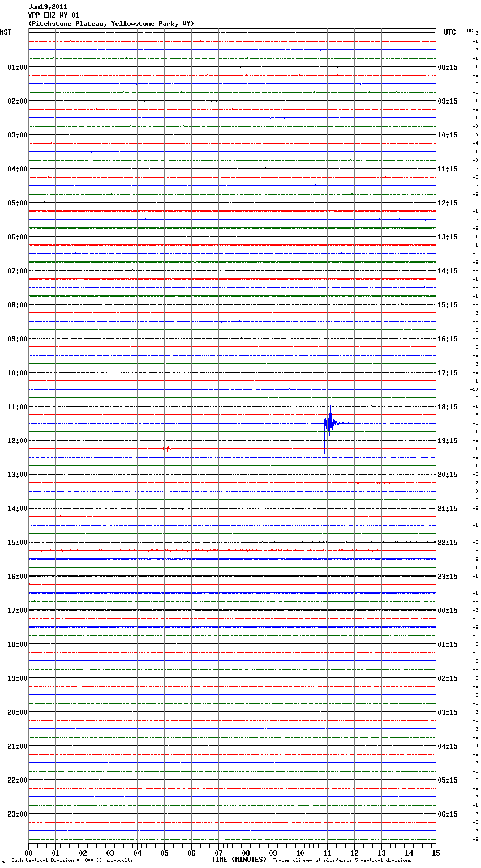
Task: Select the 07:00 MST time label
Action: pyautogui.click(x=17, y=271)
